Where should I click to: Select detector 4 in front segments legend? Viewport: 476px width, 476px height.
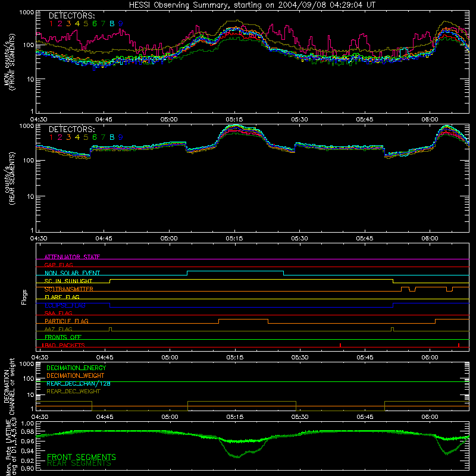[x=77, y=24]
